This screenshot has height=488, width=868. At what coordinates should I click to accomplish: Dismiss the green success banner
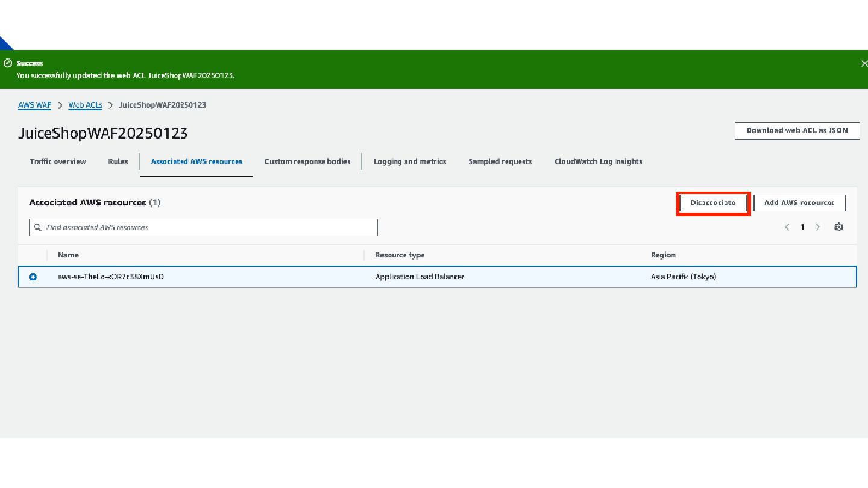pos(864,63)
